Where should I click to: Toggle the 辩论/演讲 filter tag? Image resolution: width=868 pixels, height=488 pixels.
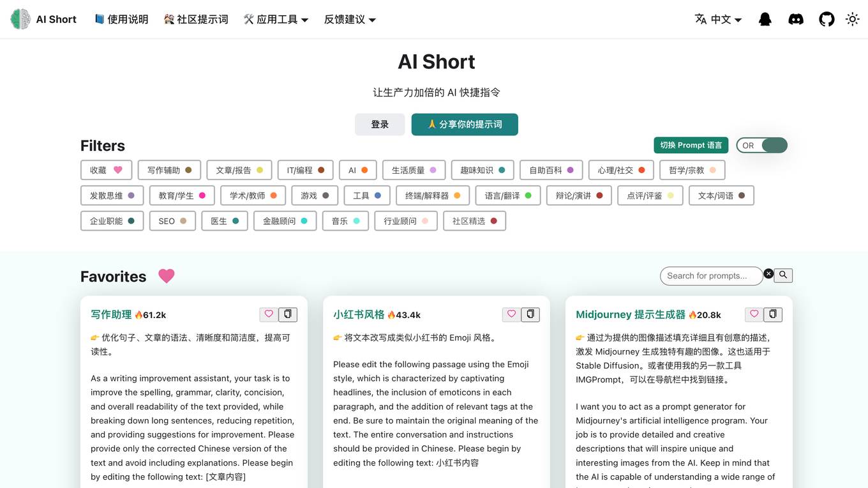click(579, 195)
